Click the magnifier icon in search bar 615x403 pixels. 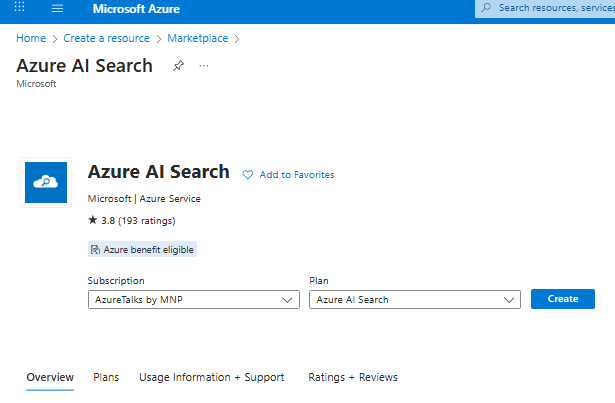[x=487, y=8]
